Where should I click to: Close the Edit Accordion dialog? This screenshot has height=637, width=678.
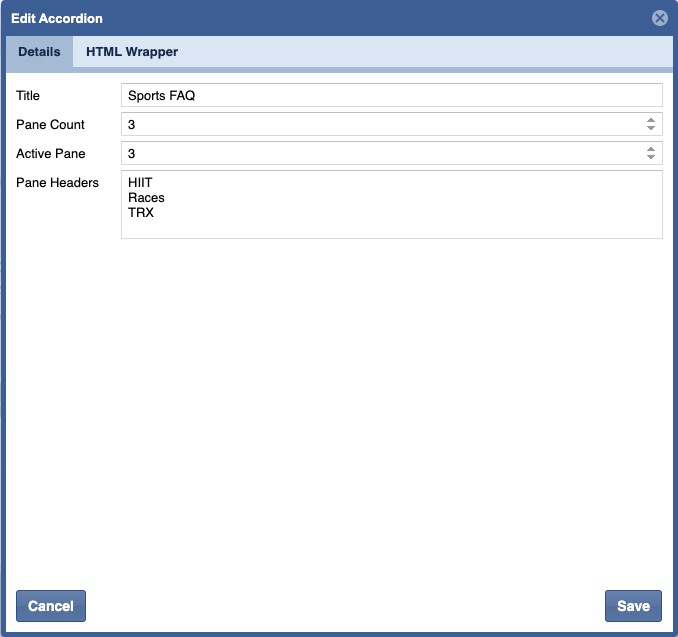tap(659, 18)
